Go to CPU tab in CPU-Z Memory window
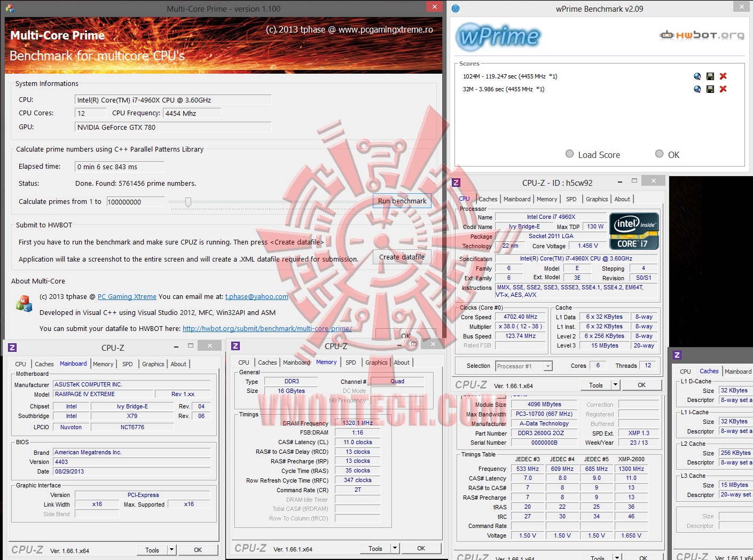 click(x=244, y=362)
